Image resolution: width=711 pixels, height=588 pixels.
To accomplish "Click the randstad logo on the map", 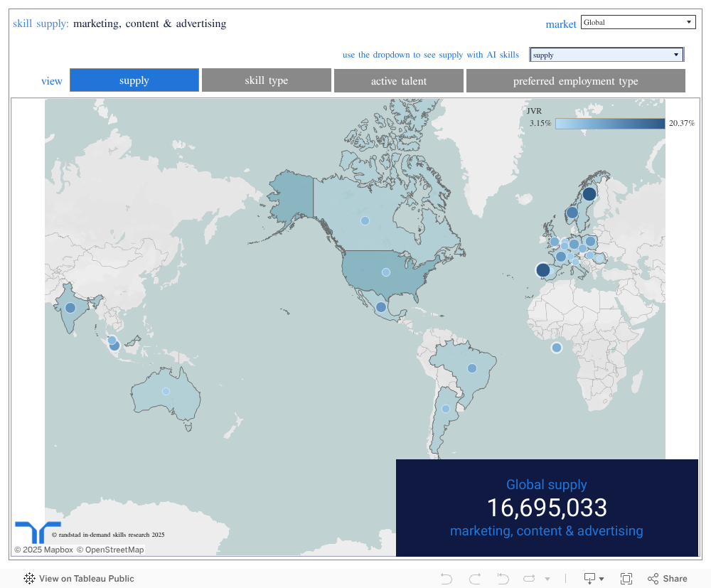I will [39, 530].
